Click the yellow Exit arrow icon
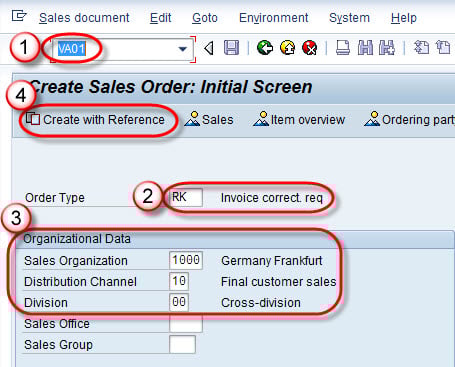 [x=288, y=48]
